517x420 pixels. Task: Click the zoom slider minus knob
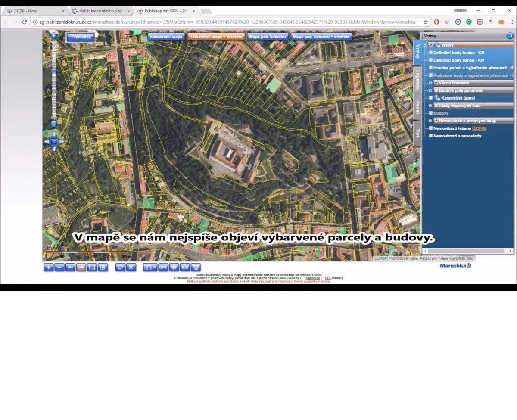[x=53, y=124]
